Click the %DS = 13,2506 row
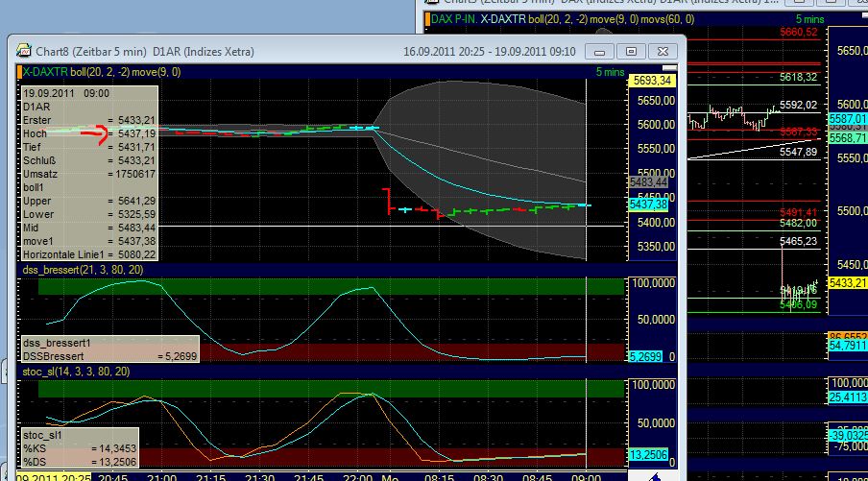 [80, 462]
